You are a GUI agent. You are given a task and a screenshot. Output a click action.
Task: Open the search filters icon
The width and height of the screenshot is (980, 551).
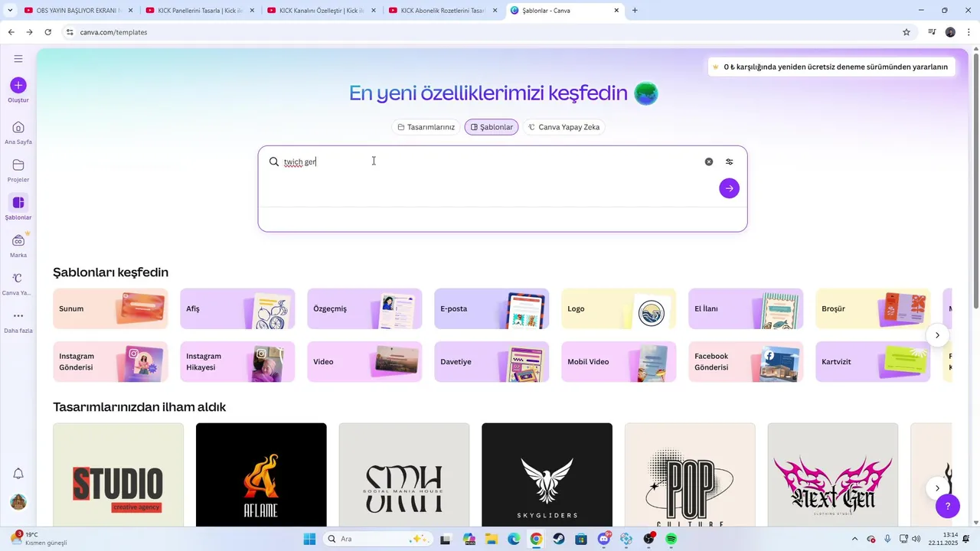(730, 161)
